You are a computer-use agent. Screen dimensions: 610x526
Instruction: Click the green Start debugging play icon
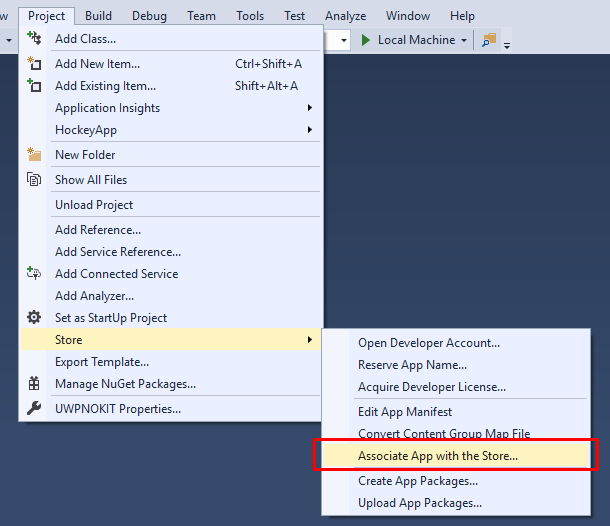click(x=365, y=40)
